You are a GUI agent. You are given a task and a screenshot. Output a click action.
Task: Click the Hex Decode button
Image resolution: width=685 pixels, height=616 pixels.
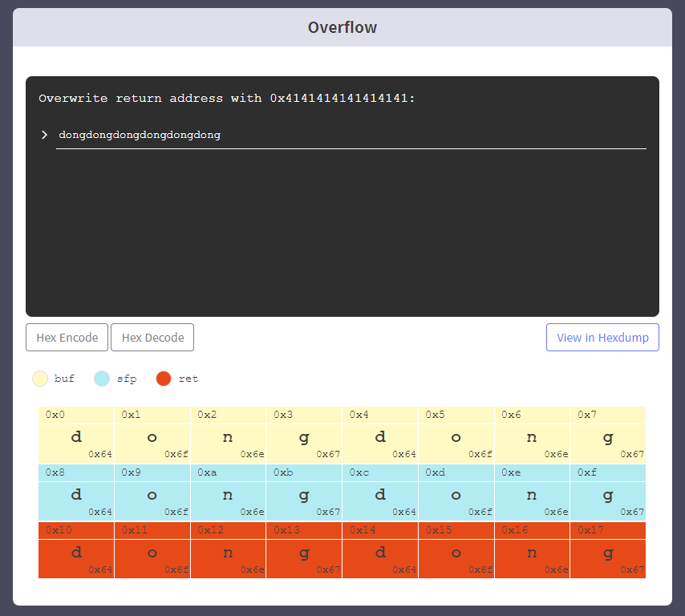pos(152,337)
